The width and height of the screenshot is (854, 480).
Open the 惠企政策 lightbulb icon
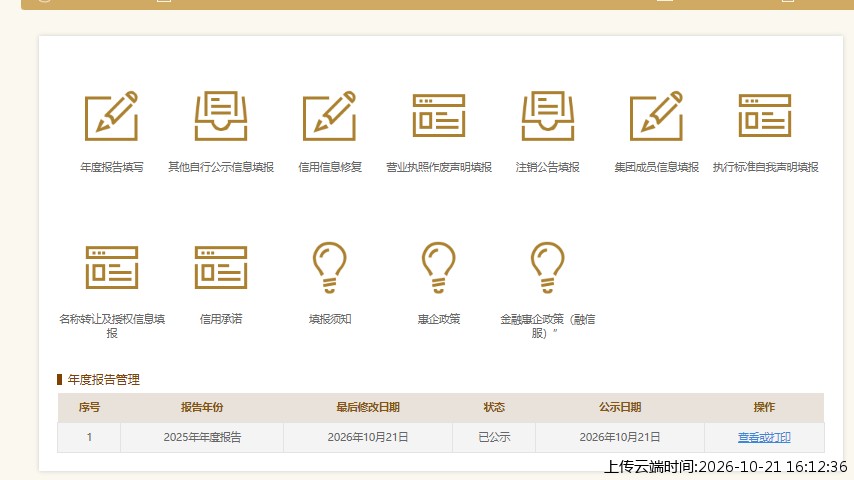coord(439,268)
